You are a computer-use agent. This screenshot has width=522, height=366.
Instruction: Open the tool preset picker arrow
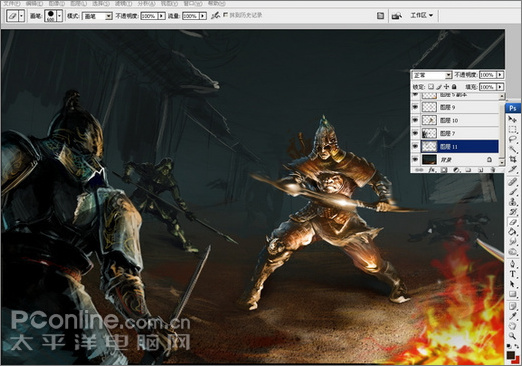[22, 16]
